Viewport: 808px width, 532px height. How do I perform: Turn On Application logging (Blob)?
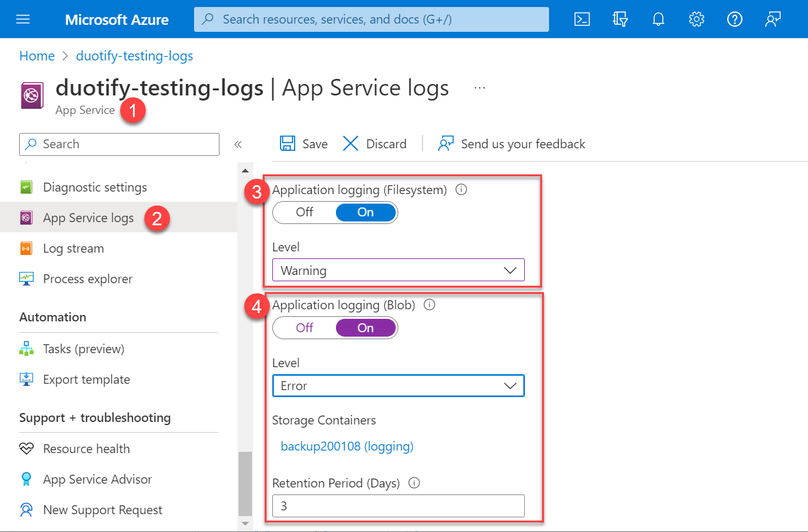pyautogui.click(x=365, y=328)
